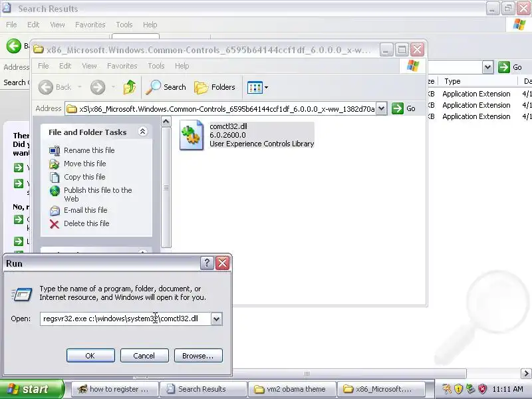Click the red shield tray icon

(482, 389)
